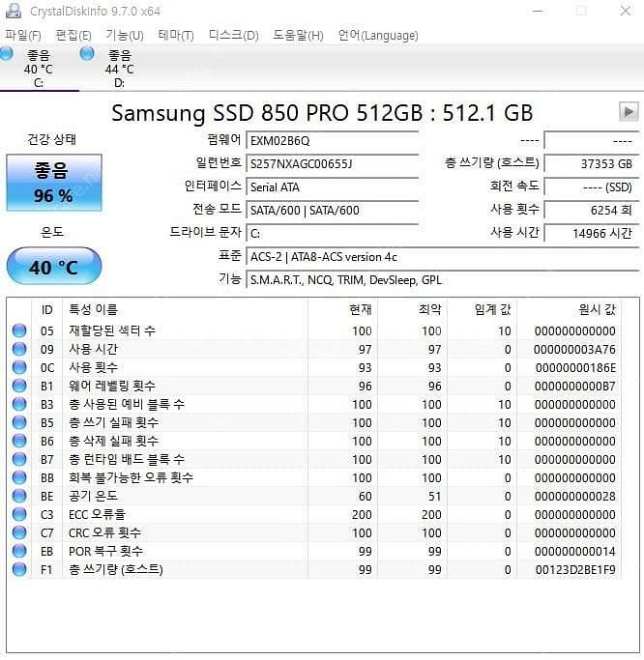Select the 사용 시간 row in SMART table
The image size is (644, 660).
[314, 349]
